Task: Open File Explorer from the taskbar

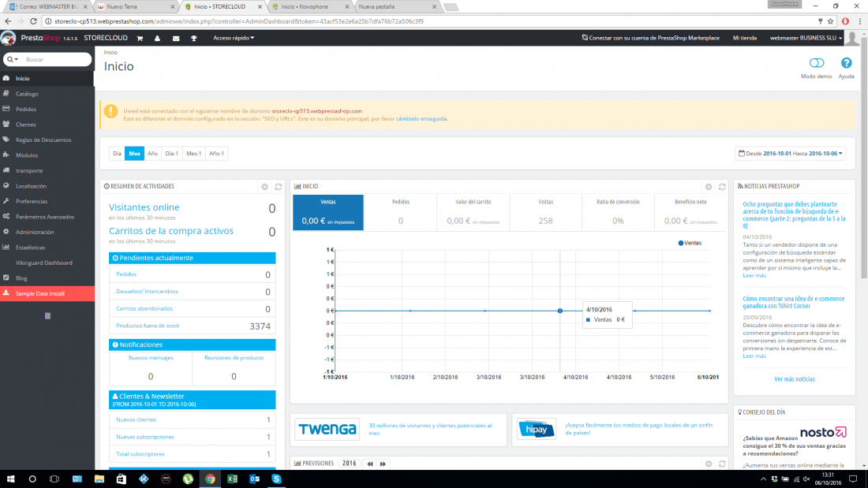Action: (99, 479)
